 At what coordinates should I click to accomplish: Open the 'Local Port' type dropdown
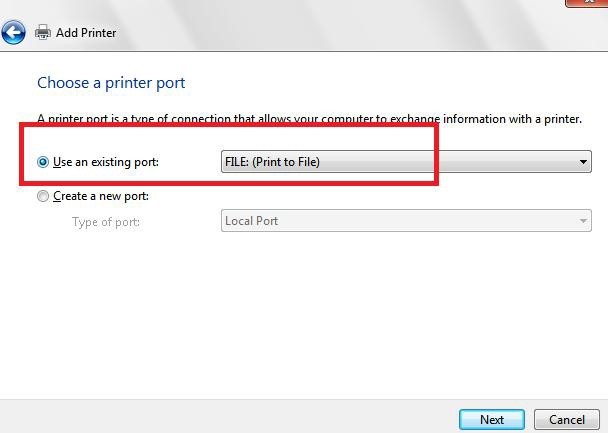coord(398,221)
